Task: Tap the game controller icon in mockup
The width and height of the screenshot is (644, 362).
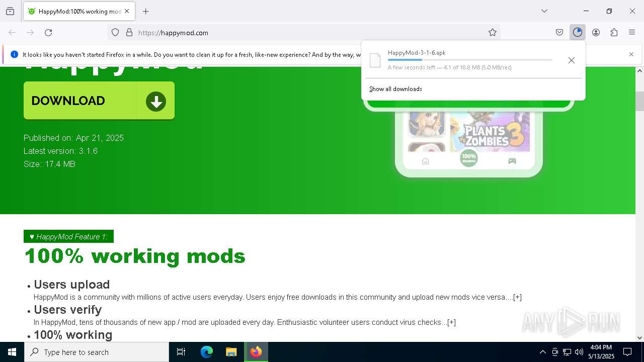Action: [512, 161]
